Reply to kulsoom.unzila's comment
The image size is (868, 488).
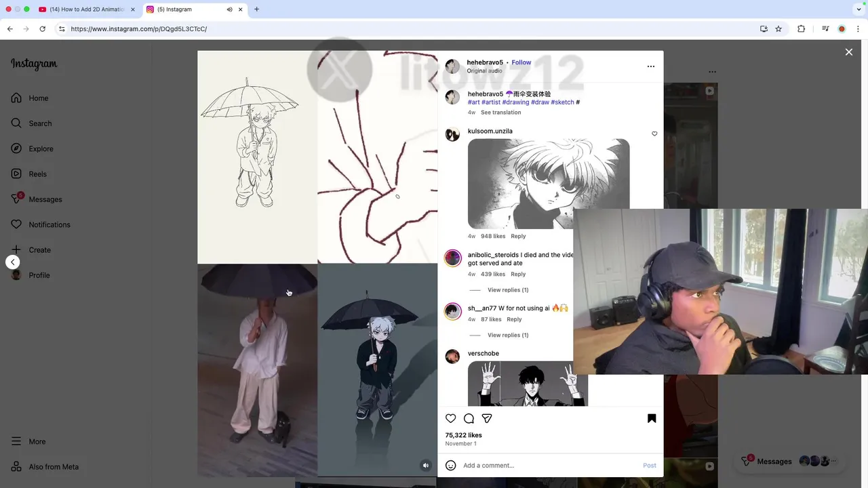518,237
